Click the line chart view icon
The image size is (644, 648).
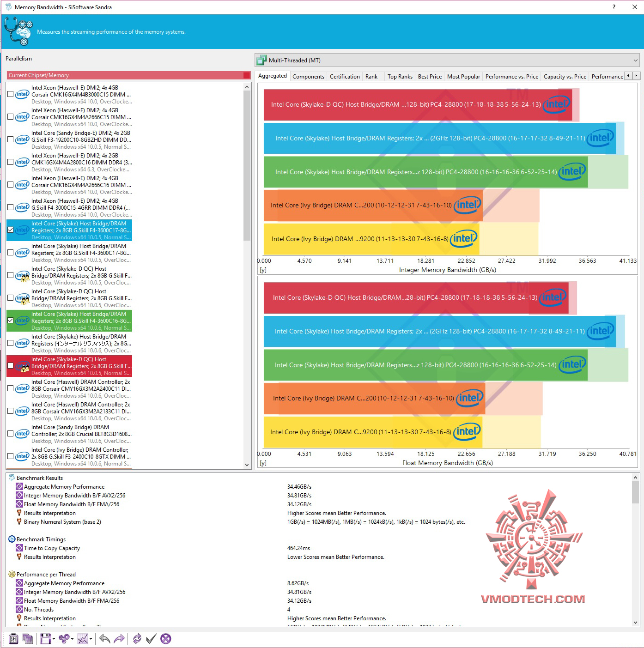point(83,639)
